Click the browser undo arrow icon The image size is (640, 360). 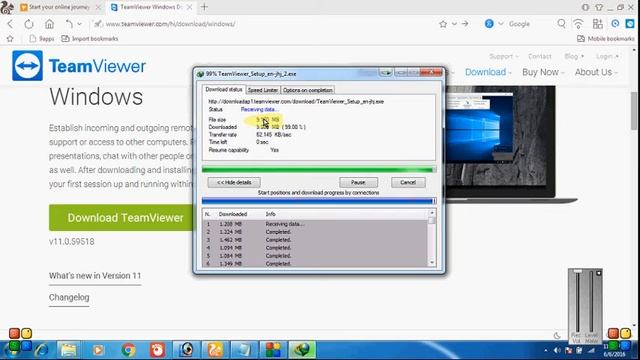pyautogui.click(x=69, y=24)
